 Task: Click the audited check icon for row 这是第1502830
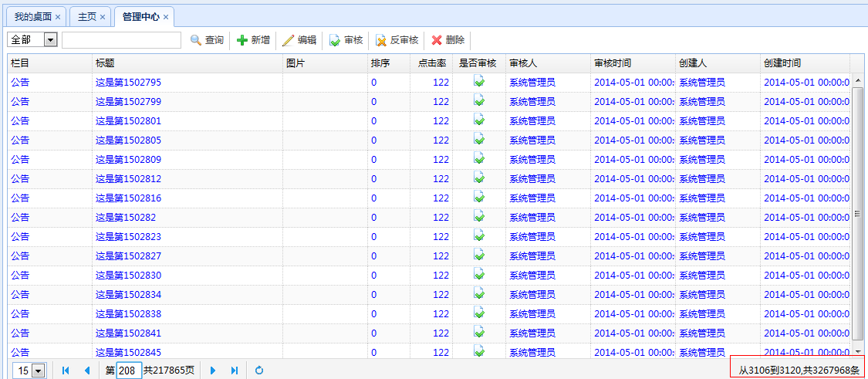coord(479,275)
